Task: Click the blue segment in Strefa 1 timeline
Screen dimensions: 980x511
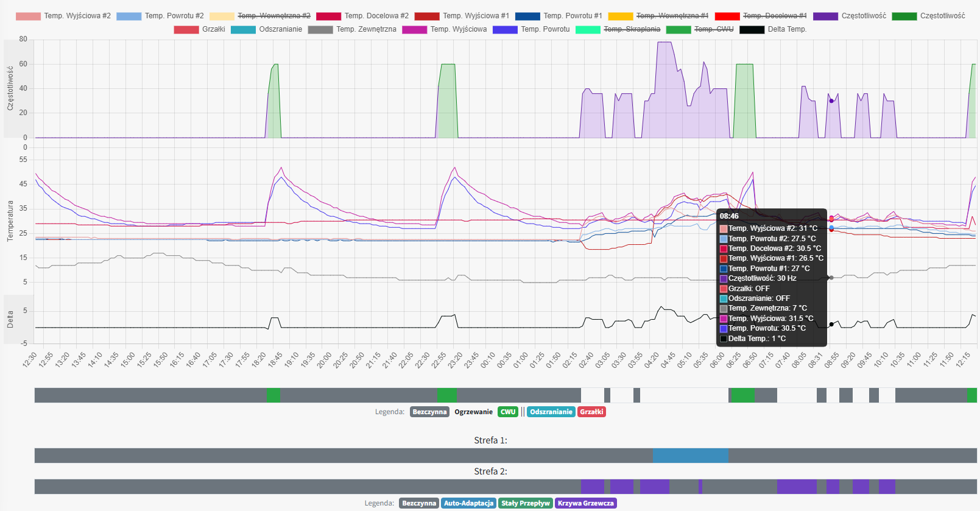Action: (690, 456)
